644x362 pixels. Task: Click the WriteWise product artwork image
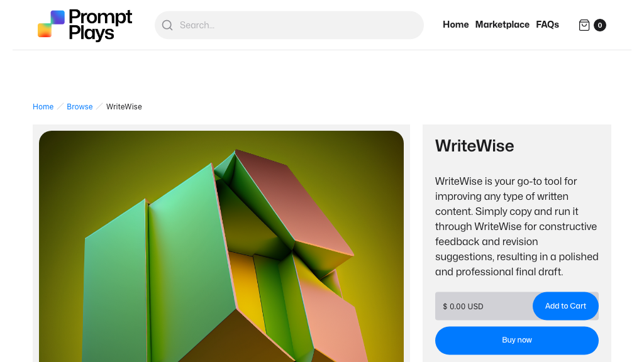pyautogui.click(x=221, y=246)
